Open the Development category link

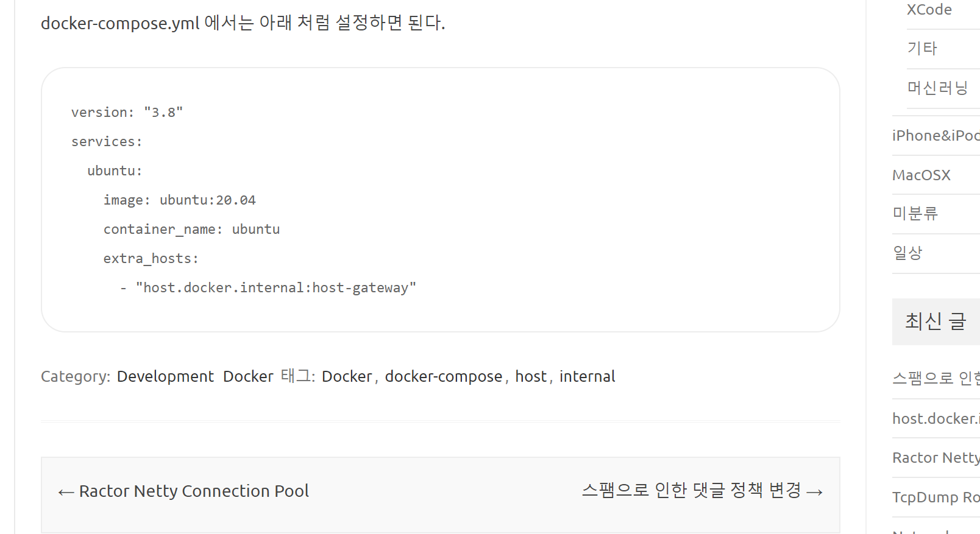click(165, 377)
